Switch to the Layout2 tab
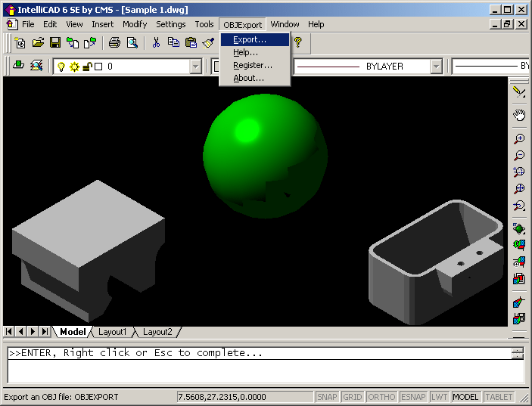532x406 pixels. (x=157, y=332)
